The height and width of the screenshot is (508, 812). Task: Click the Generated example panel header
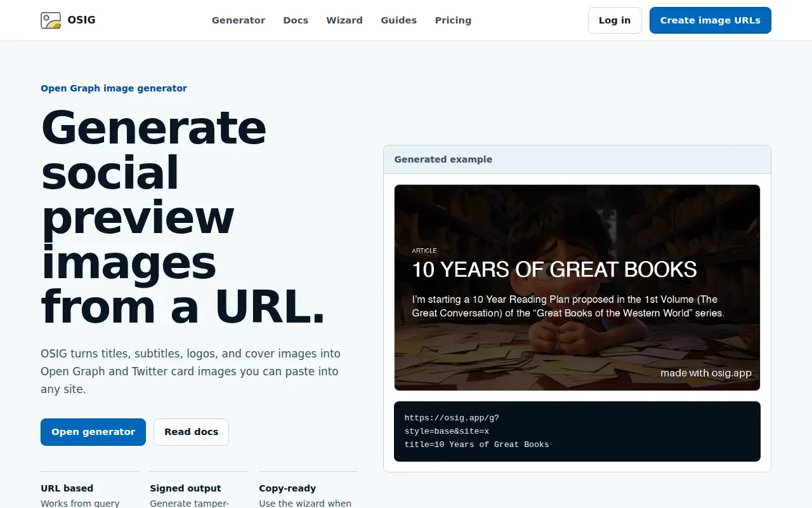tap(577, 159)
